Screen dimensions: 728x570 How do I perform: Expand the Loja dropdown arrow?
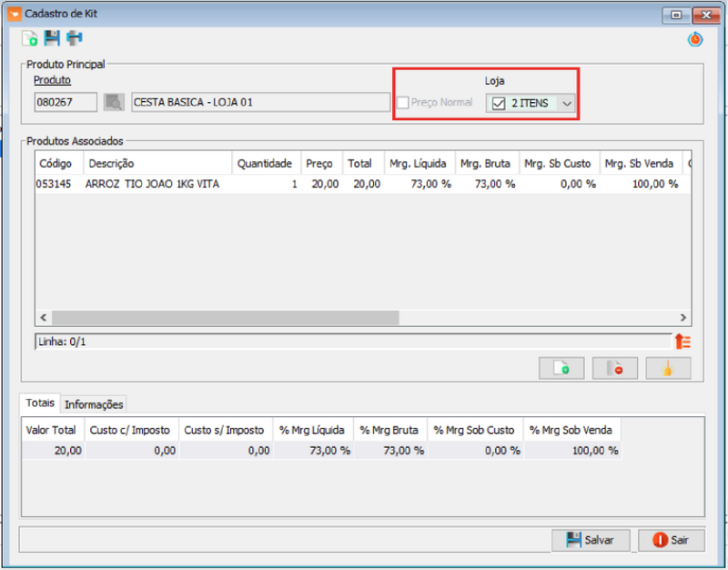tap(567, 104)
